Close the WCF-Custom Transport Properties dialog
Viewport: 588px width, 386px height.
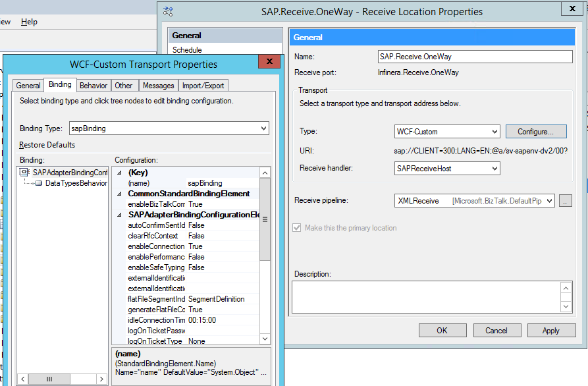(x=269, y=61)
